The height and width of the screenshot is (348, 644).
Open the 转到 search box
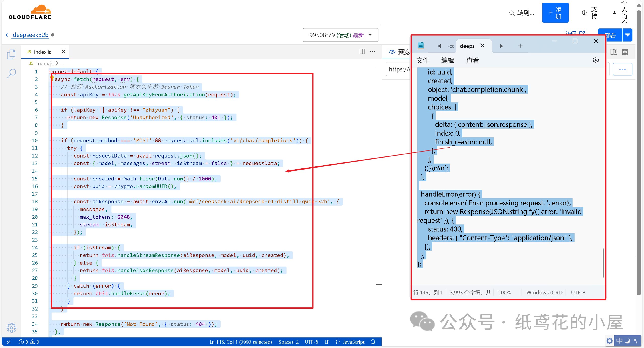[x=521, y=13]
